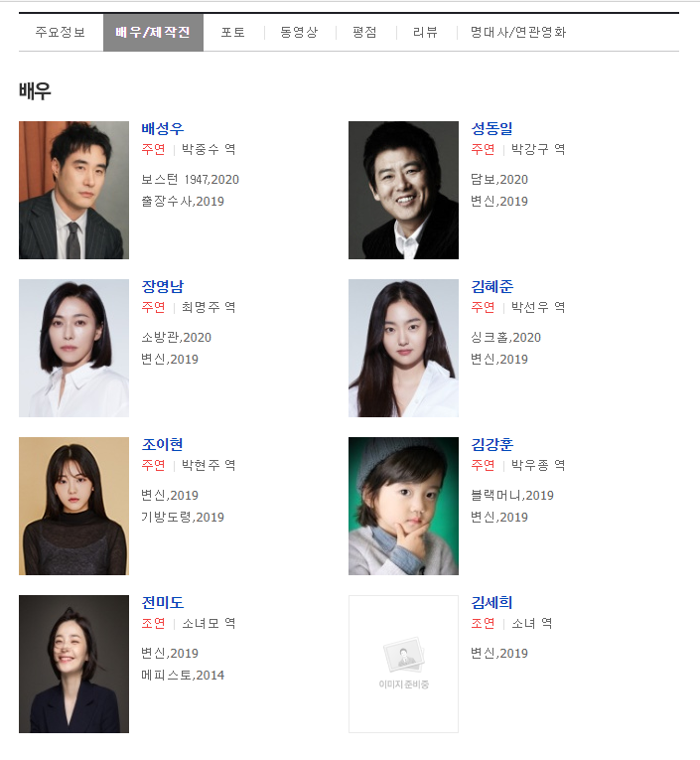Open actor link 성동일
The image size is (700, 760).
pos(491,128)
